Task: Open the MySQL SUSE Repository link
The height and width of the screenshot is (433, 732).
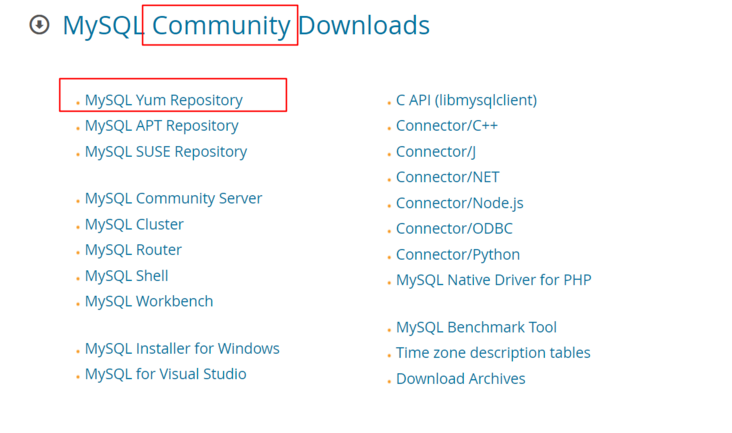Action: (166, 152)
